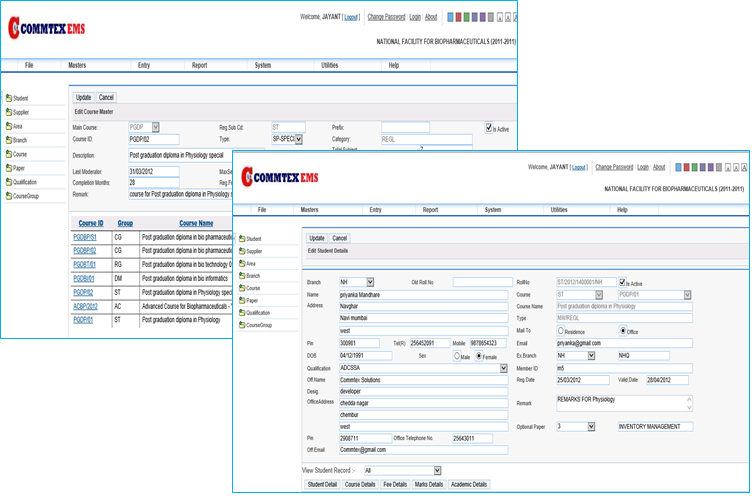The image size is (756, 498).
Task: Select Area icon in back window sidebar
Action: [x=9, y=126]
